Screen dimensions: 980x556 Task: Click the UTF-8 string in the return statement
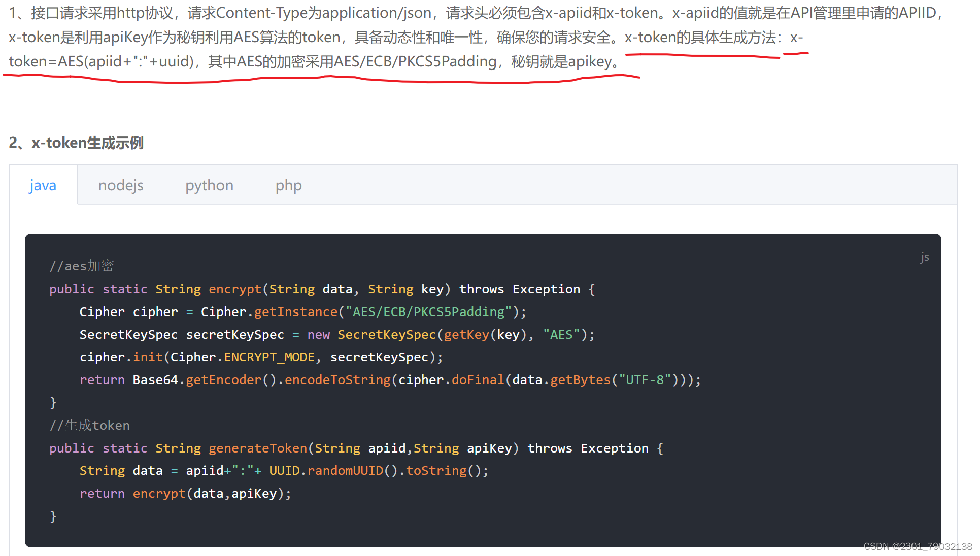coord(643,379)
